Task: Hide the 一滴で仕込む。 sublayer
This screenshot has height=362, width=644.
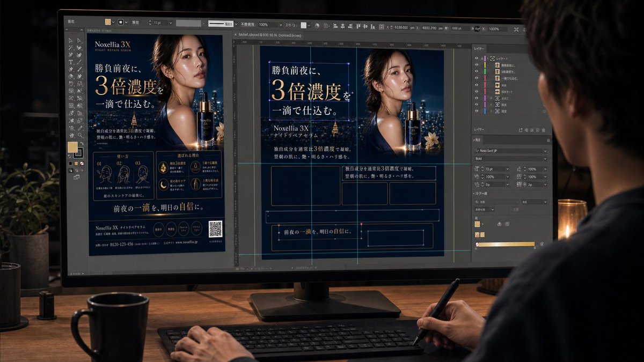Action: [x=477, y=78]
